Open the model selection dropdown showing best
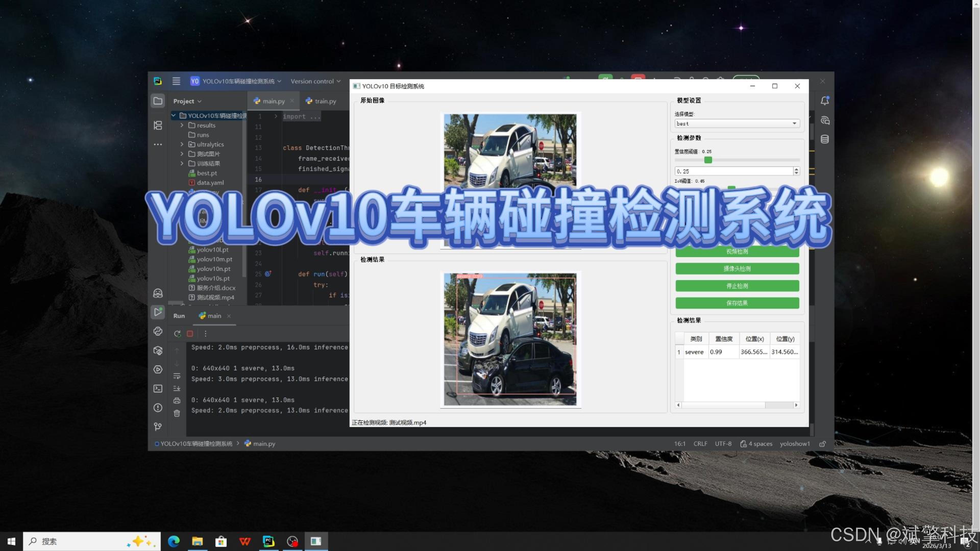The height and width of the screenshot is (551, 980). tap(737, 123)
